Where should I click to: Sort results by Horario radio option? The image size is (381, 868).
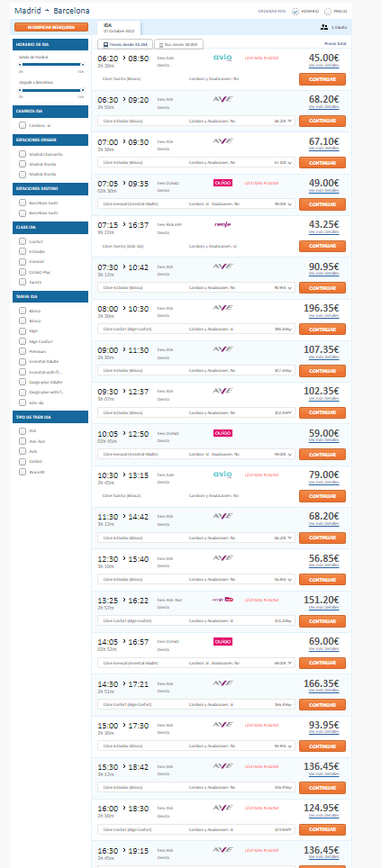tap(295, 11)
